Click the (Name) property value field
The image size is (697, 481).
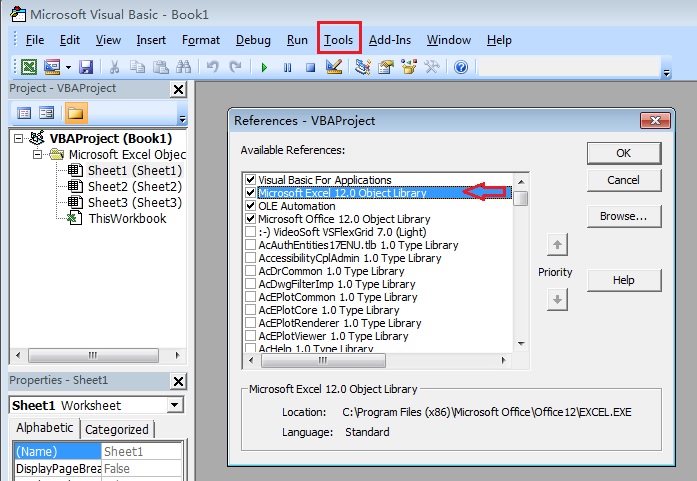point(141,452)
